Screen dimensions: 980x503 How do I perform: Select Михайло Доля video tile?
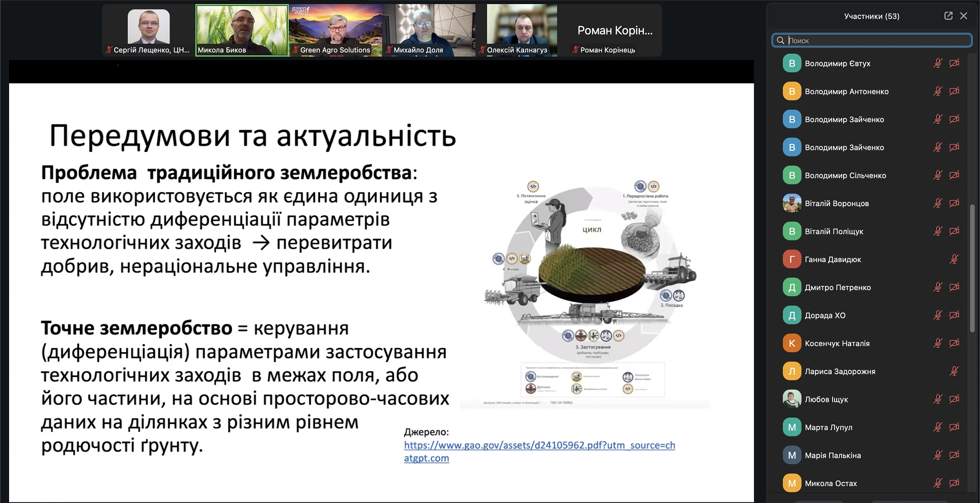tap(429, 30)
